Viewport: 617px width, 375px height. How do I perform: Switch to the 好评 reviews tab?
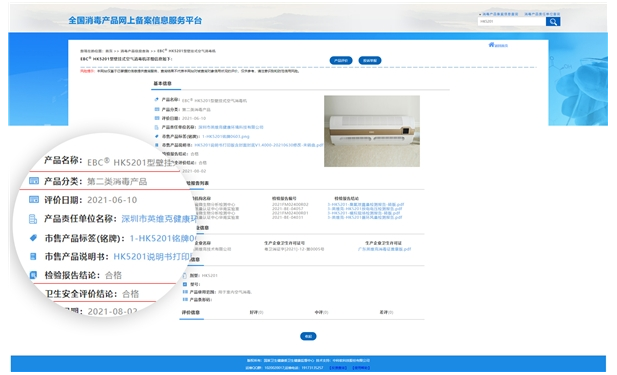256,312
